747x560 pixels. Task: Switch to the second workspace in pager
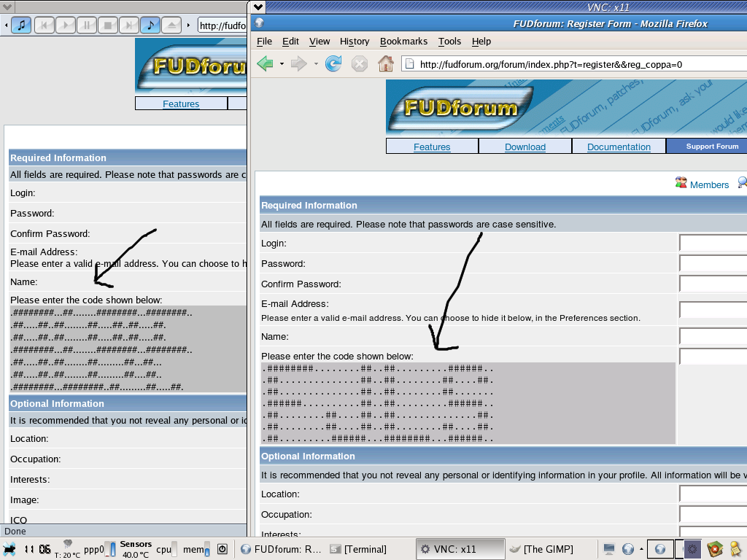[689, 549]
